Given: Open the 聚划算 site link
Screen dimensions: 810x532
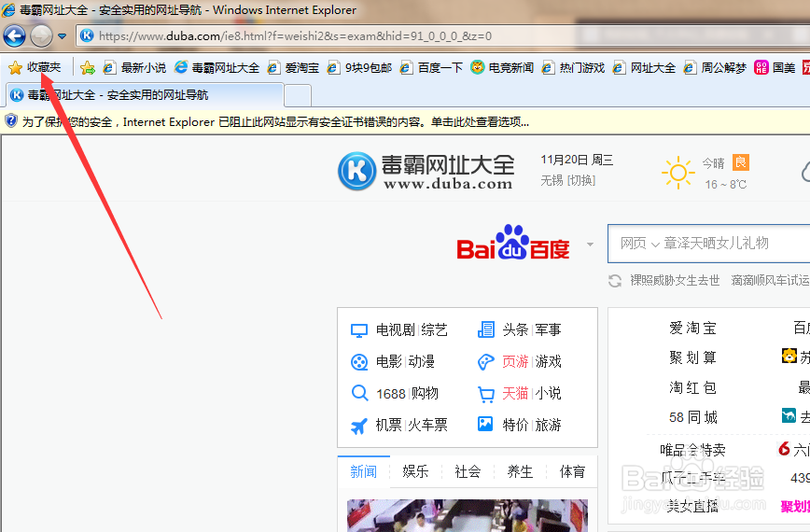Looking at the screenshot, I should pyautogui.click(x=692, y=357).
